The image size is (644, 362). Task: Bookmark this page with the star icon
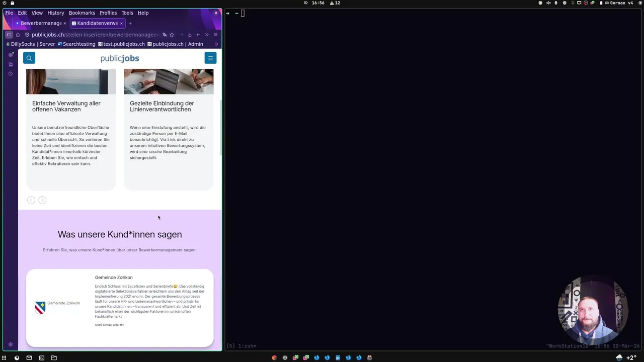click(x=172, y=35)
